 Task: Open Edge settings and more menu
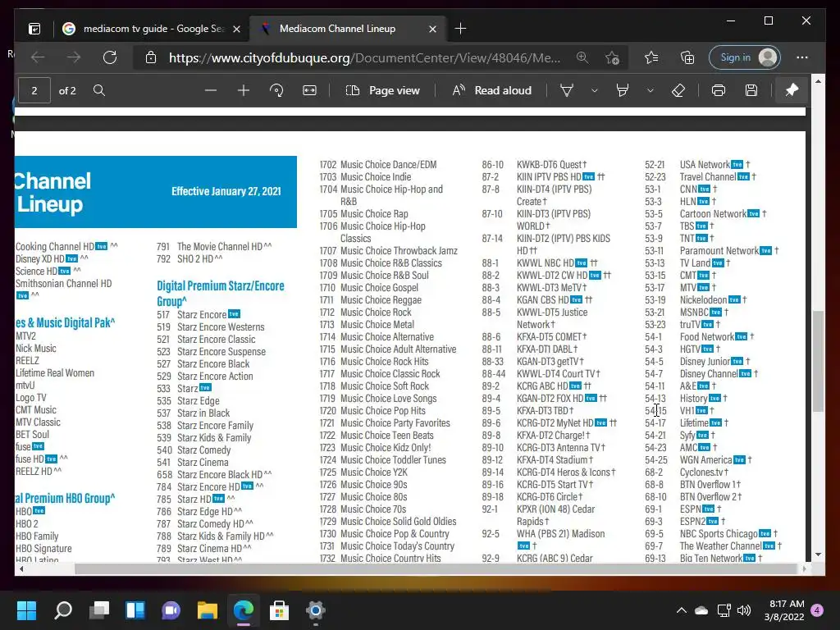[x=802, y=57]
